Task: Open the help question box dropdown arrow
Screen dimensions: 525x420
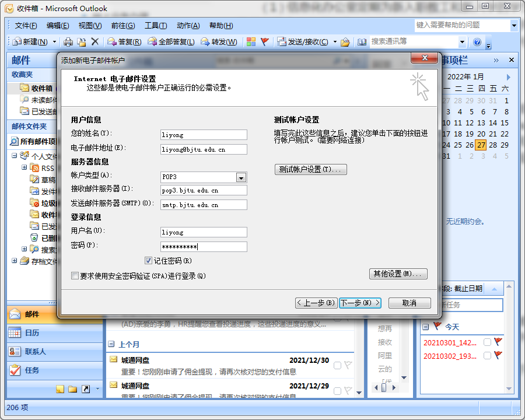Action: point(514,26)
